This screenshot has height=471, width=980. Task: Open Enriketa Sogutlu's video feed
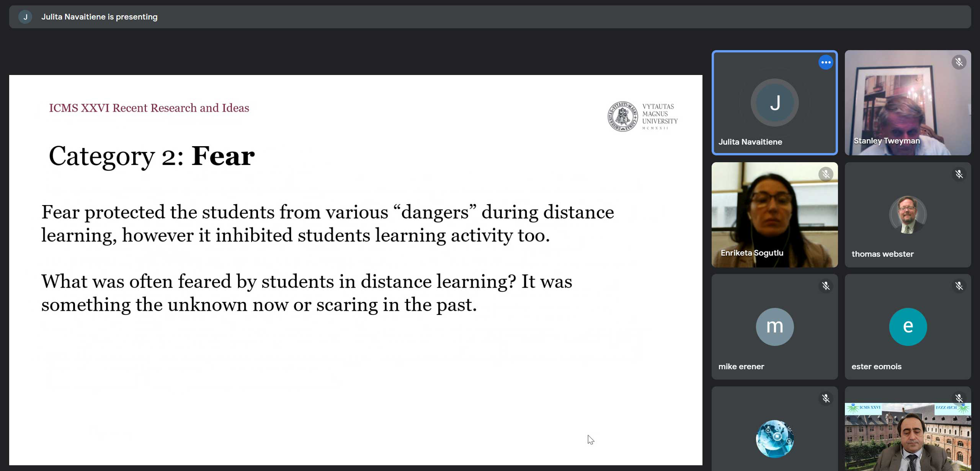point(774,214)
